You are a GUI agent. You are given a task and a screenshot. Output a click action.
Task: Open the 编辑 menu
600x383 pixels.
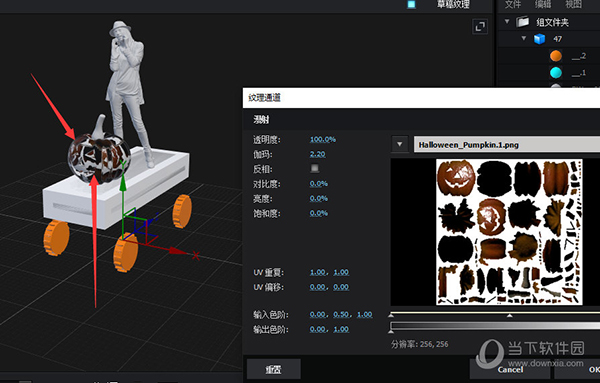[543, 4]
